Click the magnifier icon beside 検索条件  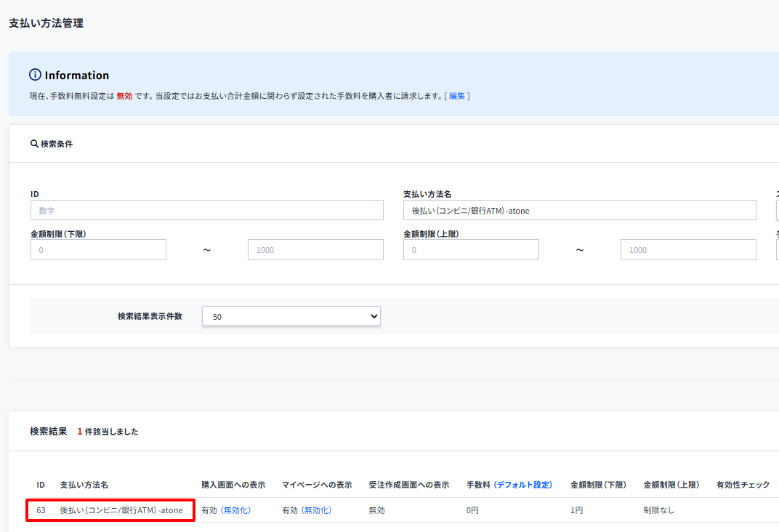pyautogui.click(x=34, y=144)
